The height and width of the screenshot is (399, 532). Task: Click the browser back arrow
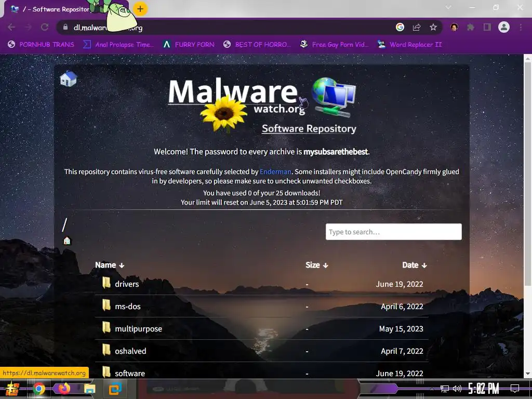pos(11,27)
